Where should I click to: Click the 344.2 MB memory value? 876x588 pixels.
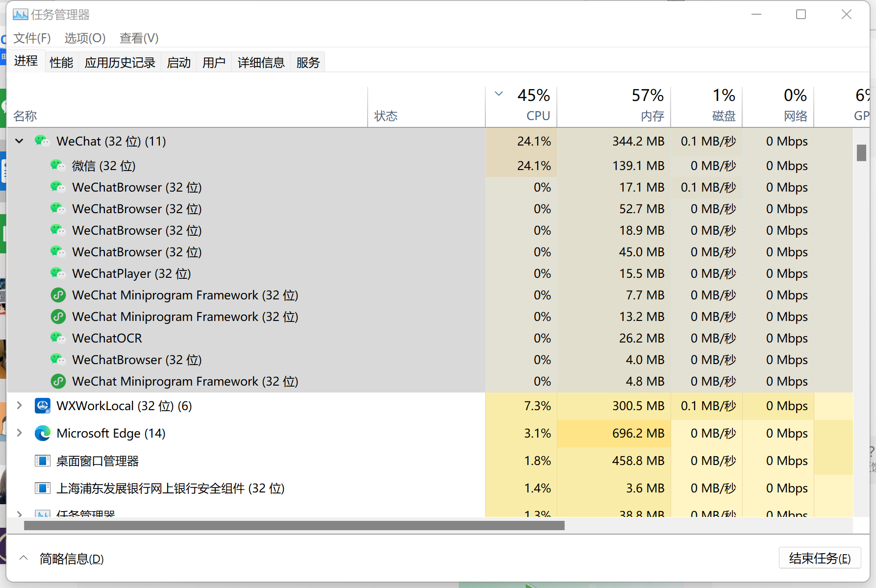click(x=638, y=141)
